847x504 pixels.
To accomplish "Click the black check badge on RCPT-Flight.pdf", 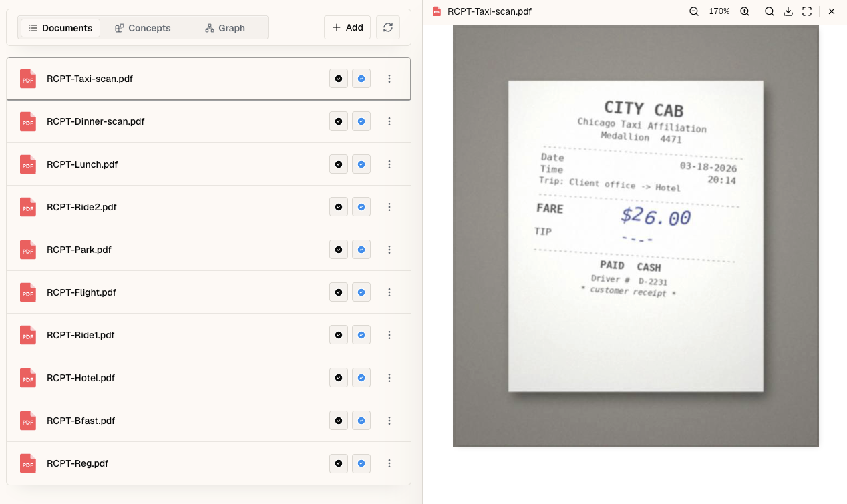I will tap(339, 292).
